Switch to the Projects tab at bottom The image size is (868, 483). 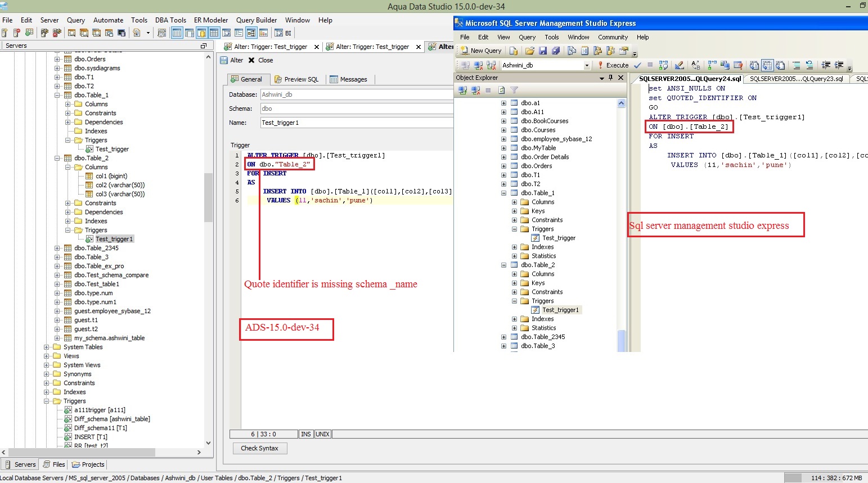88,464
